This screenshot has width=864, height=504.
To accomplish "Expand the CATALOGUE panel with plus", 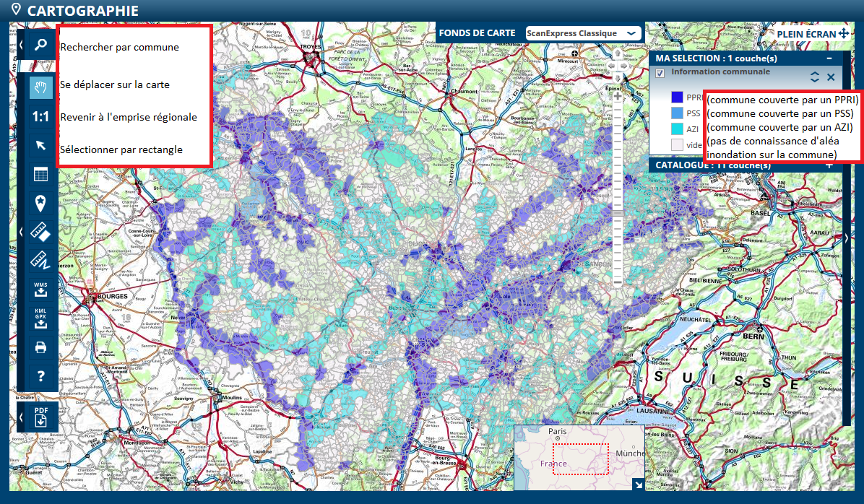I will (829, 165).
